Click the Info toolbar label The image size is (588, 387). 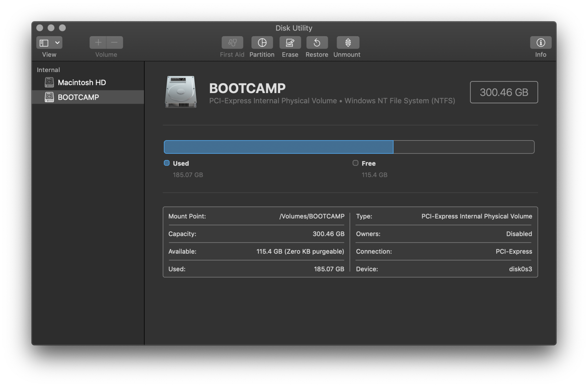(x=541, y=54)
